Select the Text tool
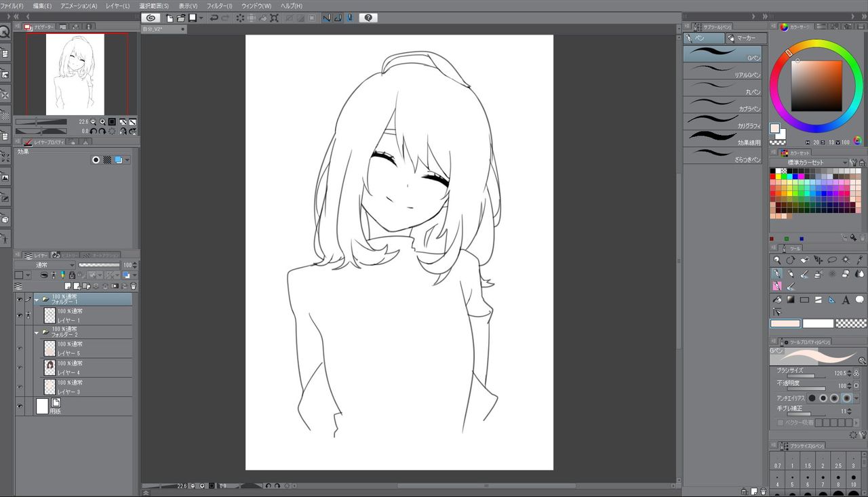The height and width of the screenshot is (497, 868). click(846, 300)
